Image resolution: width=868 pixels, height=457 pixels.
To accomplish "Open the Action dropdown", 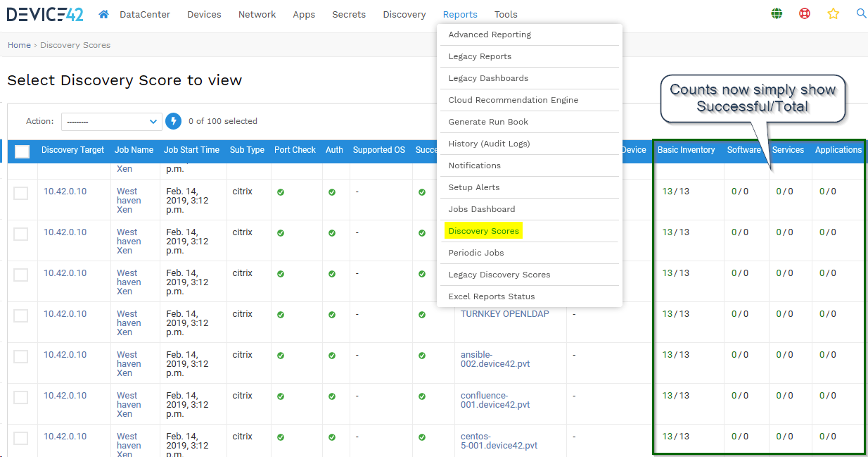I will (x=111, y=121).
